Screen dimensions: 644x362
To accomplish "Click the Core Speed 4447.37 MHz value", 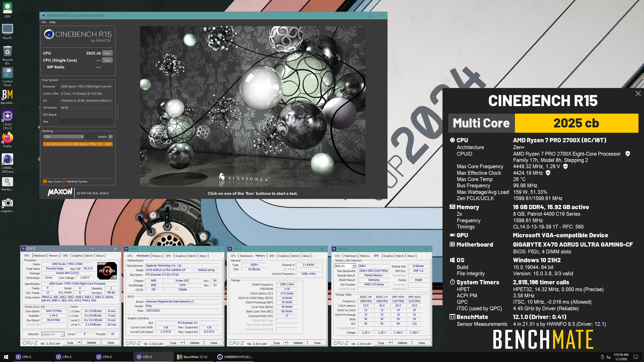I will point(54,311).
